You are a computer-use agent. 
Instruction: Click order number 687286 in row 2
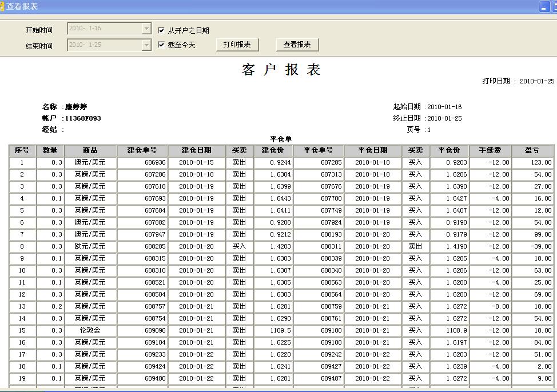click(155, 174)
